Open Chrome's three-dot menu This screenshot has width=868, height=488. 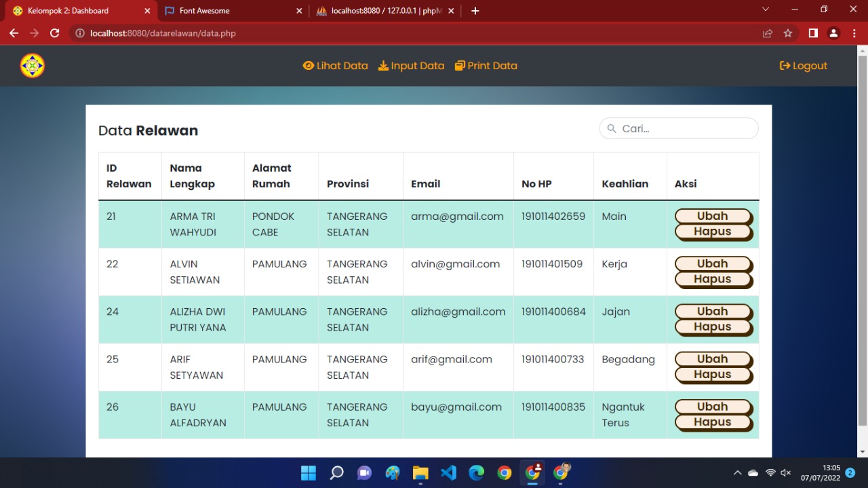click(x=854, y=33)
